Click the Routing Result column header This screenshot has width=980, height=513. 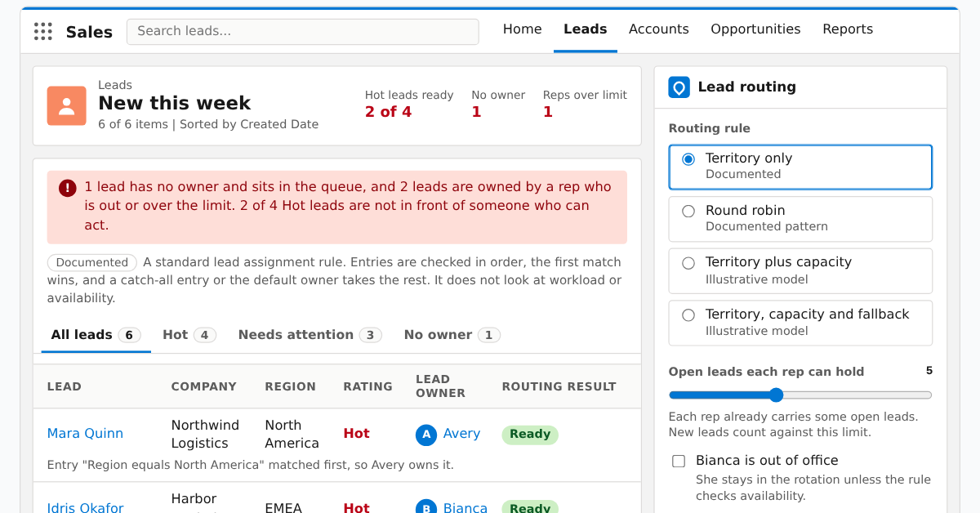click(x=559, y=386)
